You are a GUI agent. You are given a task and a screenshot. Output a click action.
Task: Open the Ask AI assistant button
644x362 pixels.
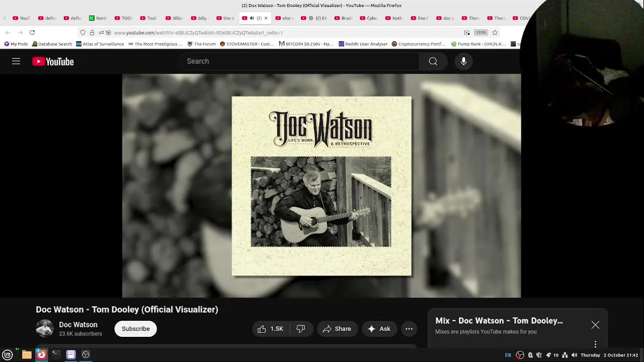(x=379, y=329)
